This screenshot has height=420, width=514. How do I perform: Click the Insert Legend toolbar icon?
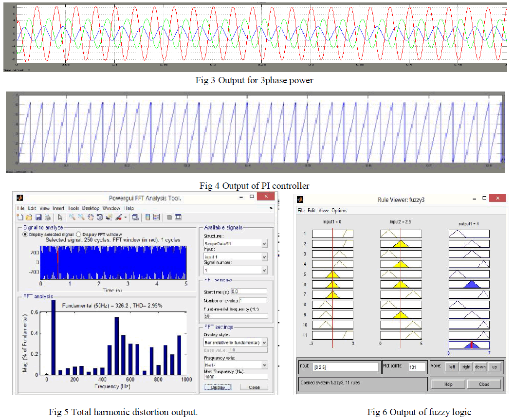(157, 217)
